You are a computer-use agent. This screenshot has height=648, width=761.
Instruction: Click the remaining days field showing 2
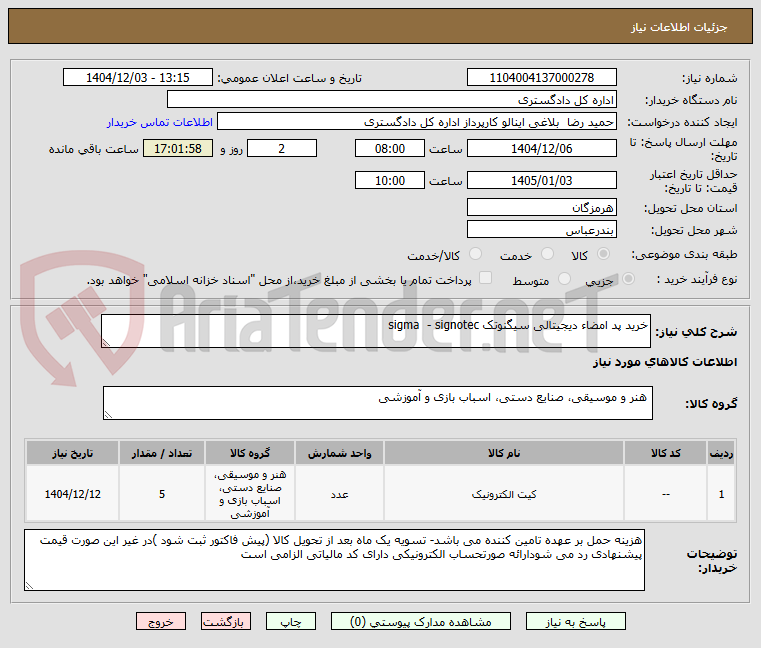coord(282,148)
